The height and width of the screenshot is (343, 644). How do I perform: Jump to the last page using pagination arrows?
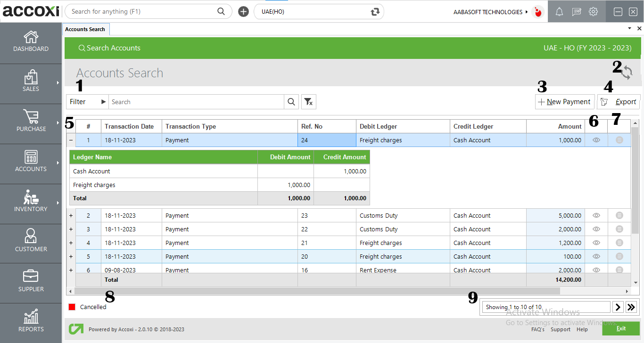pos(631,307)
